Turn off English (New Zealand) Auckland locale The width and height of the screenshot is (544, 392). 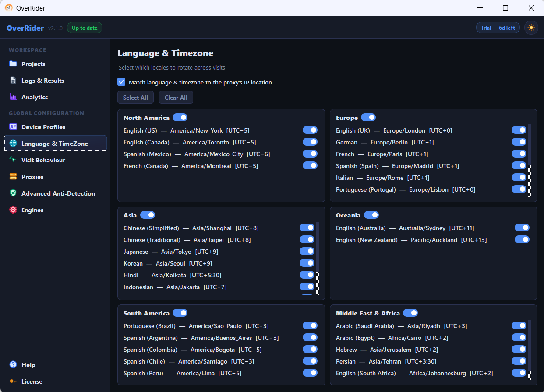(x=522, y=239)
